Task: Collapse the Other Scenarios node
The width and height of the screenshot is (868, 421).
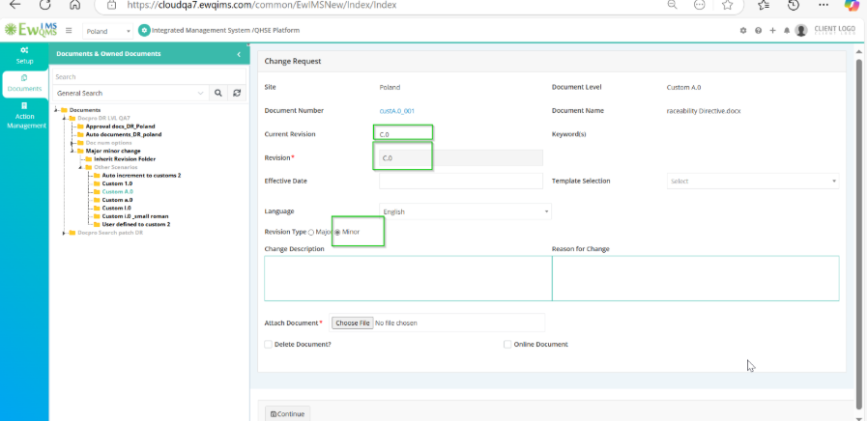Action: 81,167
